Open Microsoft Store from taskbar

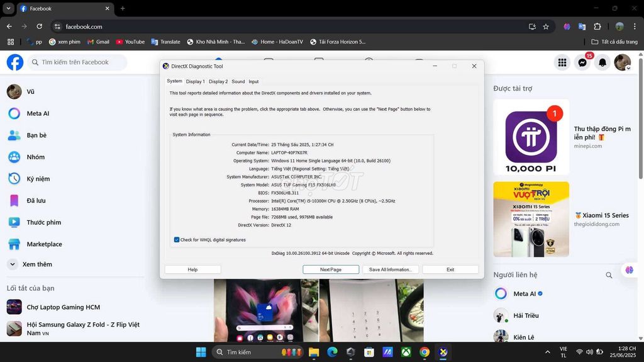coord(369,352)
